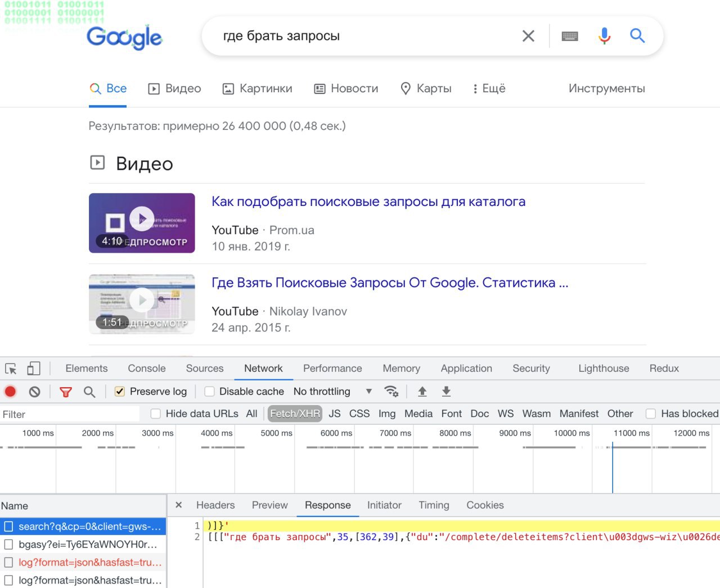Open the Console DevTools tab
Image resolution: width=720 pixels, height=588 pixels.
147,369
